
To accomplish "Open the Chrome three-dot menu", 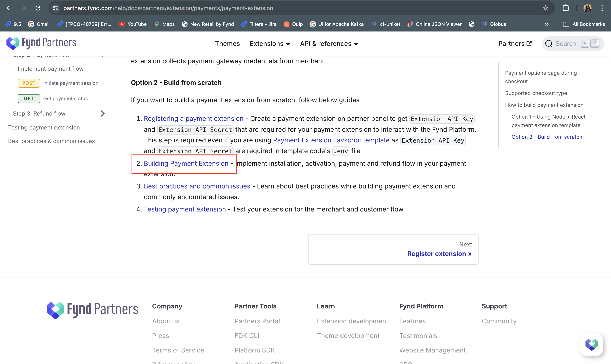I will [602, 8].
